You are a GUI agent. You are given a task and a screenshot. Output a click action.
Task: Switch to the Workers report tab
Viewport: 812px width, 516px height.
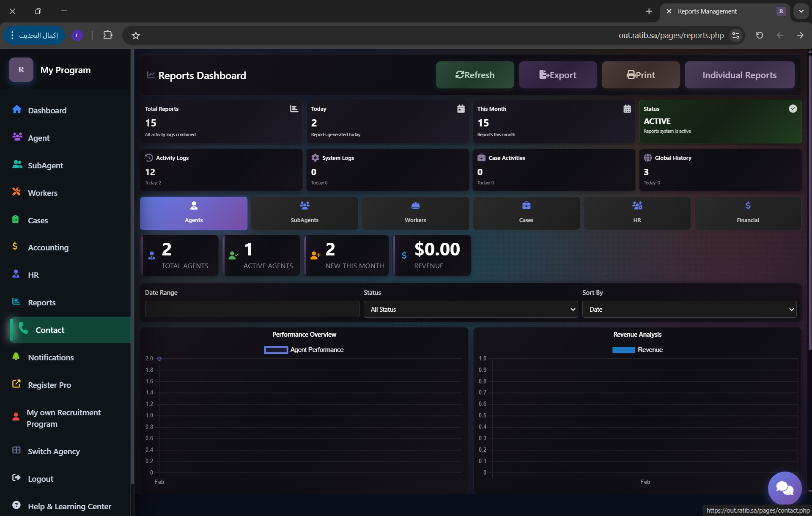[415, 213]
